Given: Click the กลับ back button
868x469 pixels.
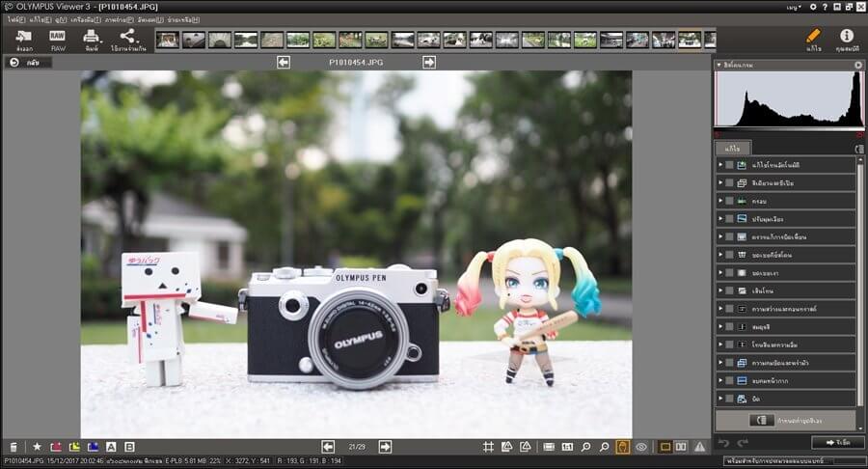Looking at the screenshot, I should pos(28,63).
